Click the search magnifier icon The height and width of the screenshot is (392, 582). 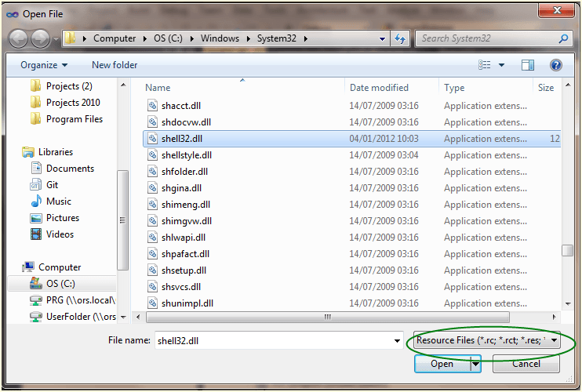point(563,38)
